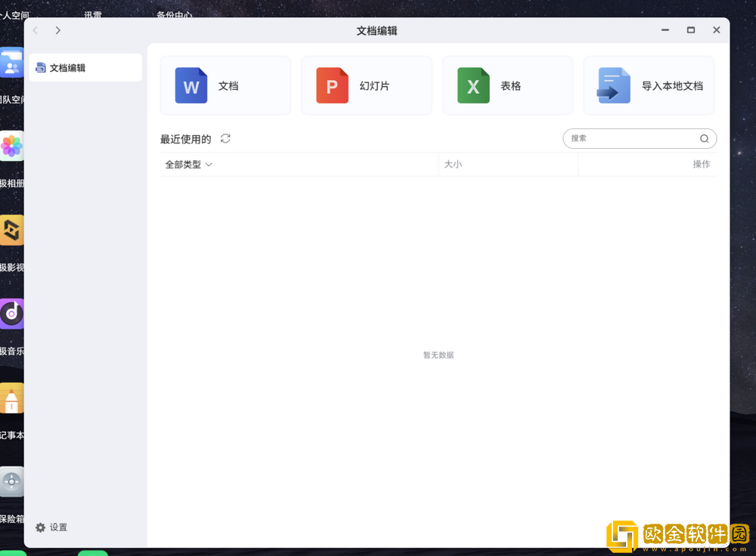Screen dimensions: 756x556
Task: Expand the 全部类型 type filter
Action: pyautogui.click(x=187, y=164)
